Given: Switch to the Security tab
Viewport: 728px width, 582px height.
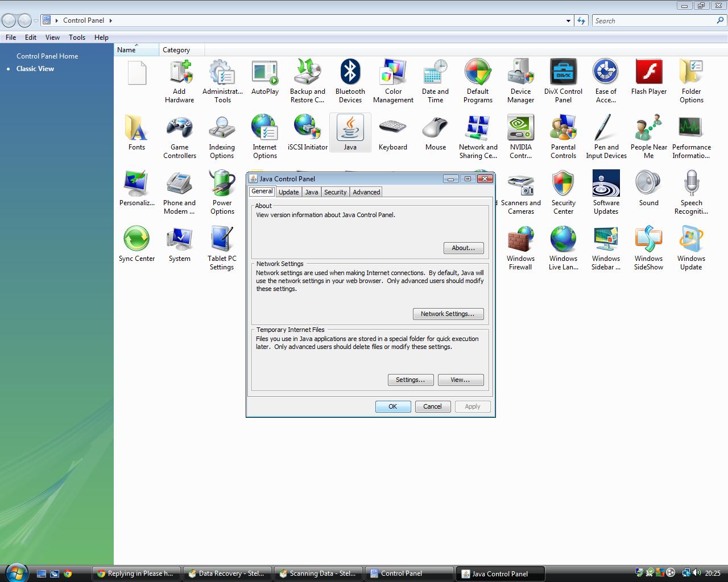Looking at the screenshot, I should tap(335, 192).
